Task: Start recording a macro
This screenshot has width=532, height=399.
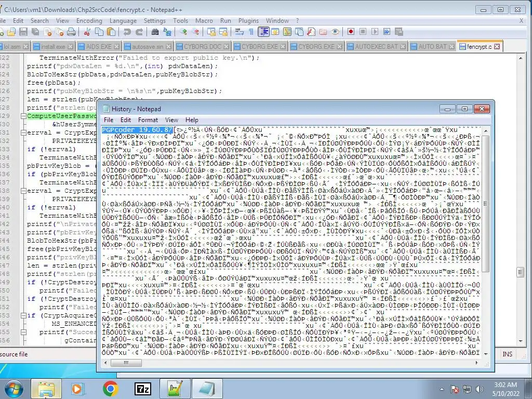Action: coord(351,32)
